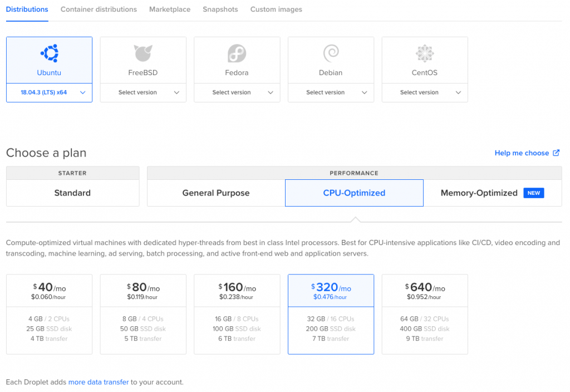Click the 6 TB transfer text
Viewport: 570px width, 392px height.
point(237,339)
